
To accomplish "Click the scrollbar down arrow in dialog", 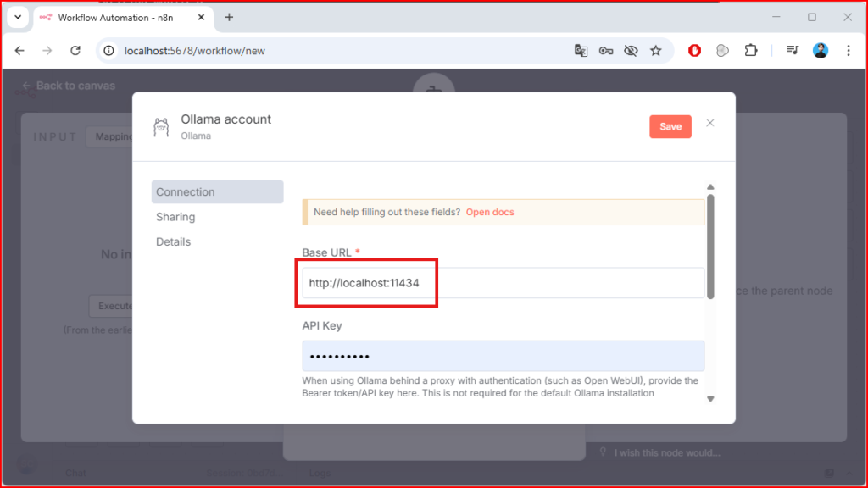I will [710, 399].
